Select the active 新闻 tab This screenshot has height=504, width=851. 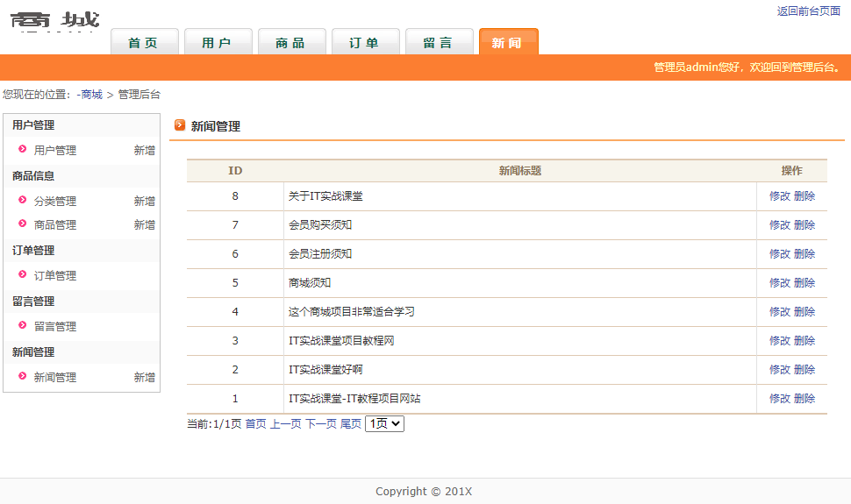click(509, 42)
